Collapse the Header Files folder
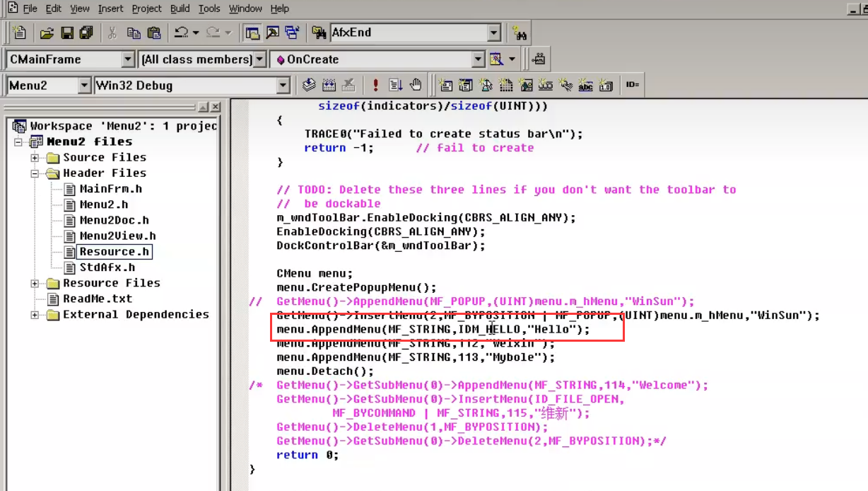Image resolution: width=868 pixels, height=491 pixels. point(35,173)
